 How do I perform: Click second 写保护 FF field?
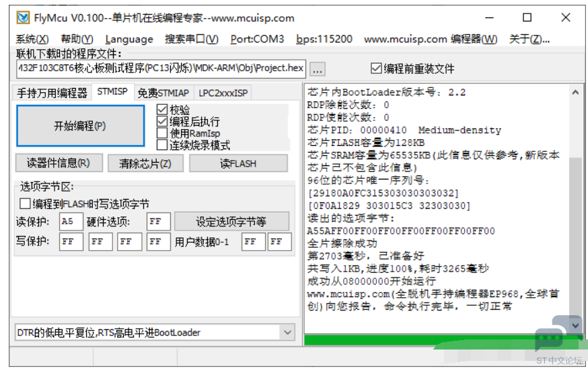tap(100, 241)
